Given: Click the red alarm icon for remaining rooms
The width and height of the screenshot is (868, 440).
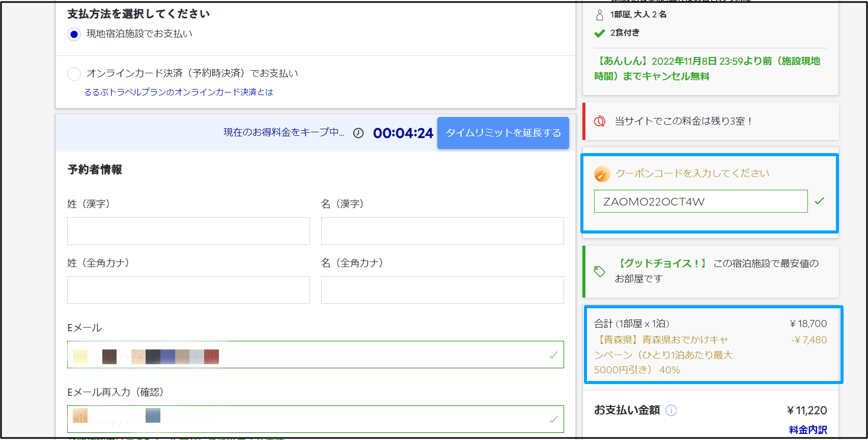Looking at the screenshot, I should coord(600,121).
